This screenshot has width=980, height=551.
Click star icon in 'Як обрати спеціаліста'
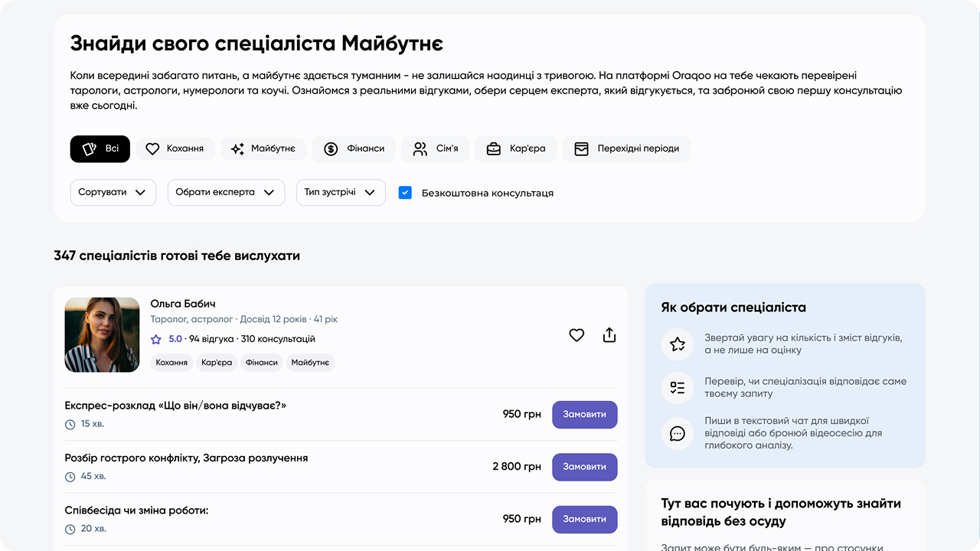(678, 344)
